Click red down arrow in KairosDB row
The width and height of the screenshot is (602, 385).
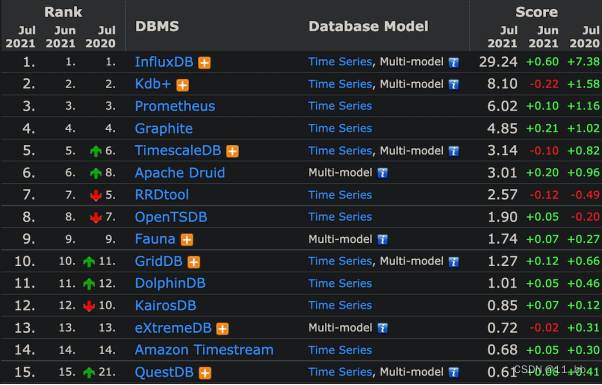[89, 306]
